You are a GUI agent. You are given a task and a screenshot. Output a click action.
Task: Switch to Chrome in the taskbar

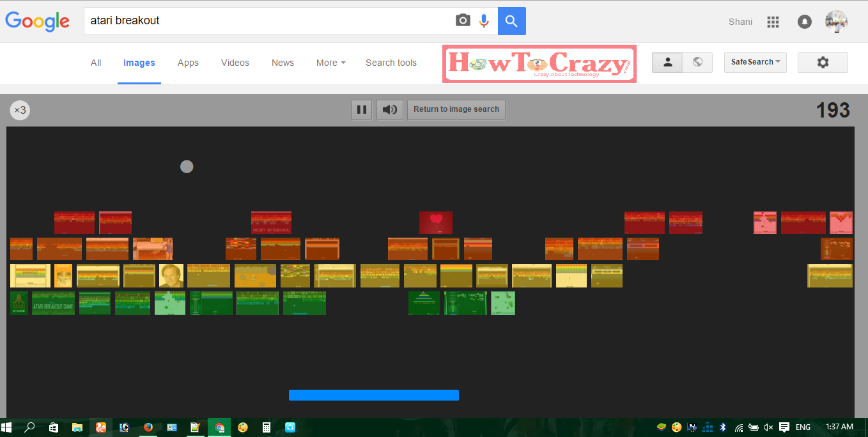tap(219, 427)
